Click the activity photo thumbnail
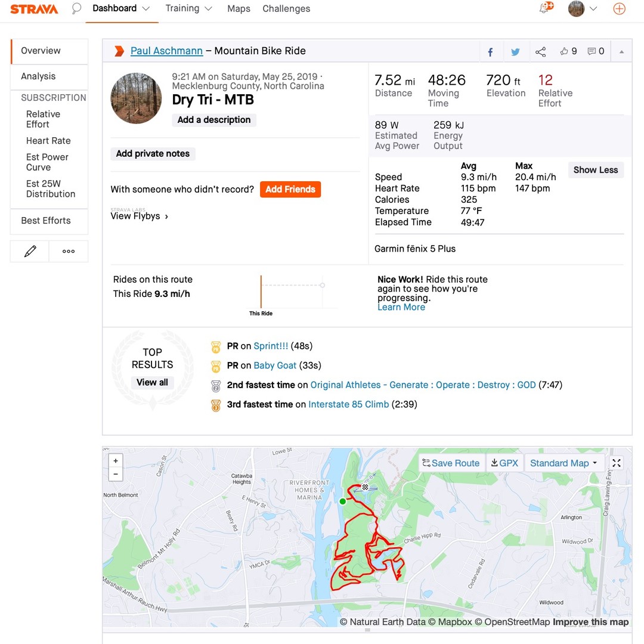644x644 pixels. [x=137, y=98]
